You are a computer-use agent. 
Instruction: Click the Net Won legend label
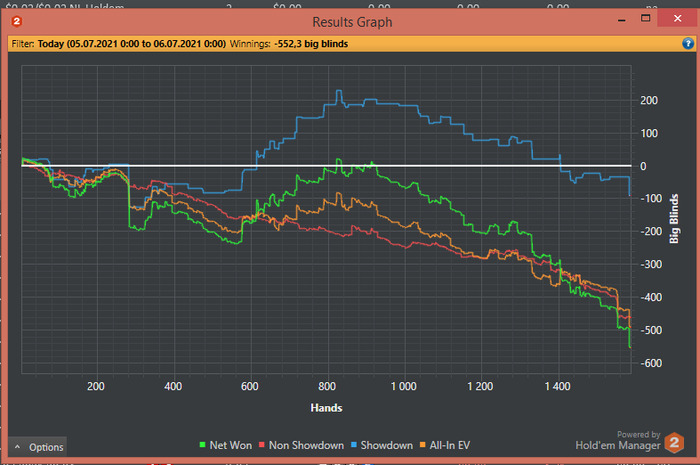point(231,445)
